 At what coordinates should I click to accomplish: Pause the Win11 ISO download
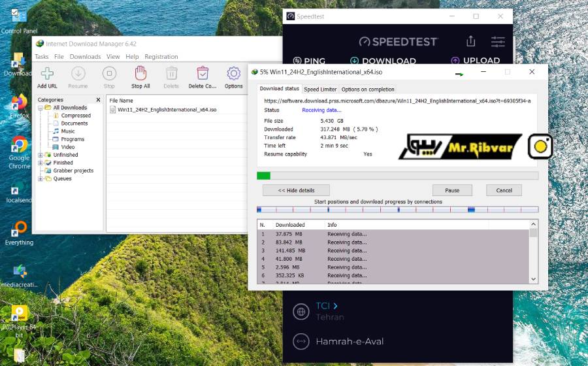[x=452, y=190]
